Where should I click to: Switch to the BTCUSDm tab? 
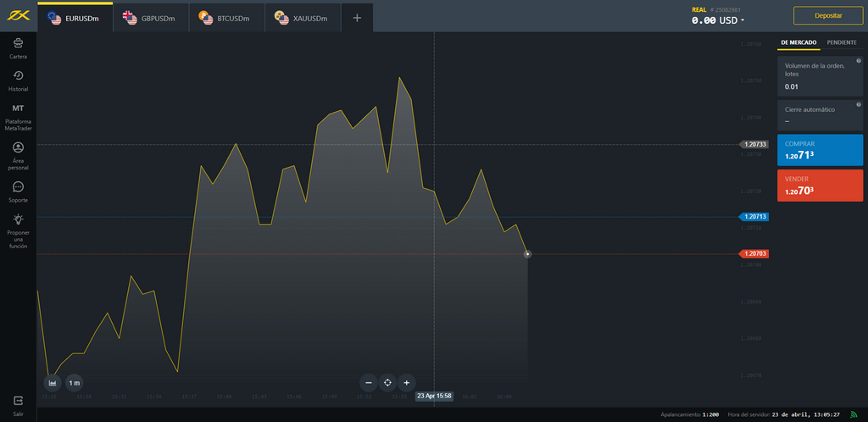(227, 18)
